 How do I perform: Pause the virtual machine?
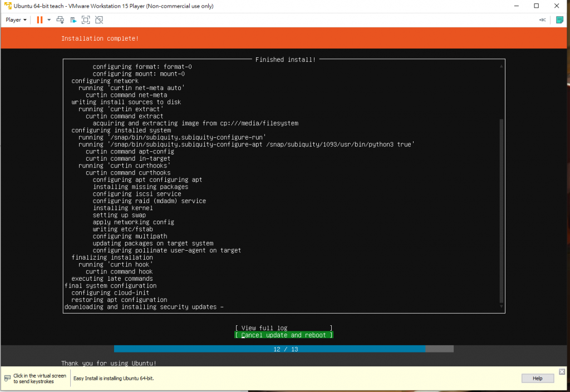(40, 20)
